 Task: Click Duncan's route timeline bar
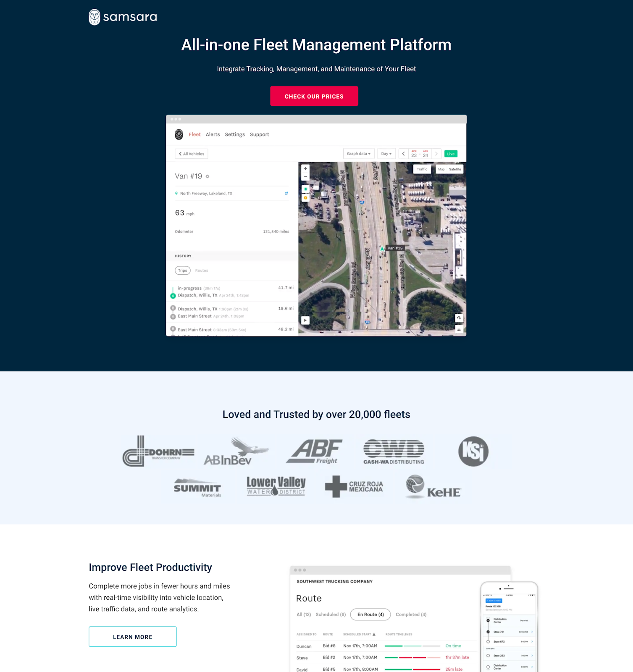pos(412,646)
